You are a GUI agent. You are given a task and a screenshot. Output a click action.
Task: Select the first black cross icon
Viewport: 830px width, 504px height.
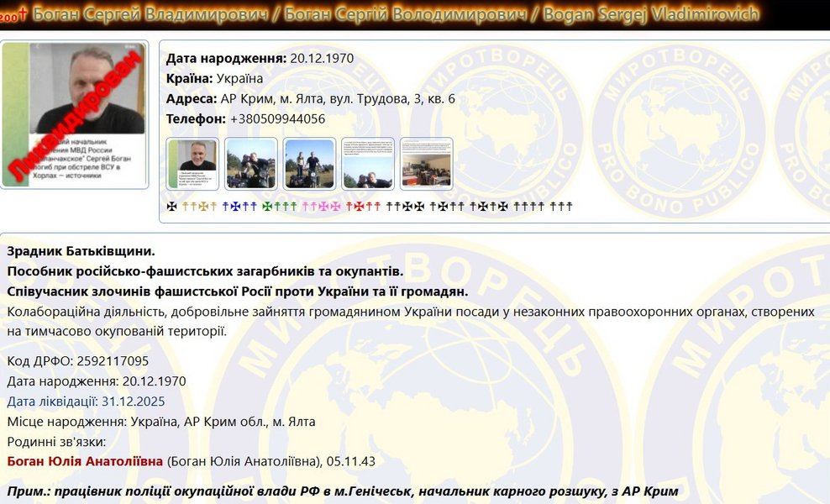tap(171, 203)
